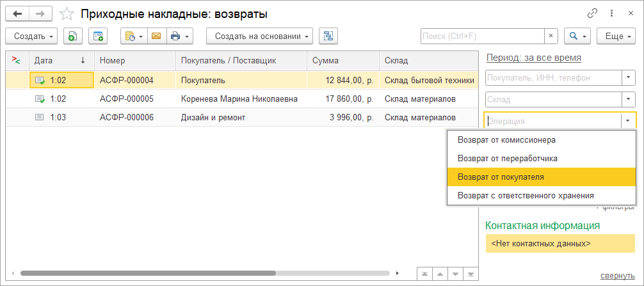Click the 'свернуть' link
The height and width of the screenshot is (286, 644).
(x=617, y=276)
